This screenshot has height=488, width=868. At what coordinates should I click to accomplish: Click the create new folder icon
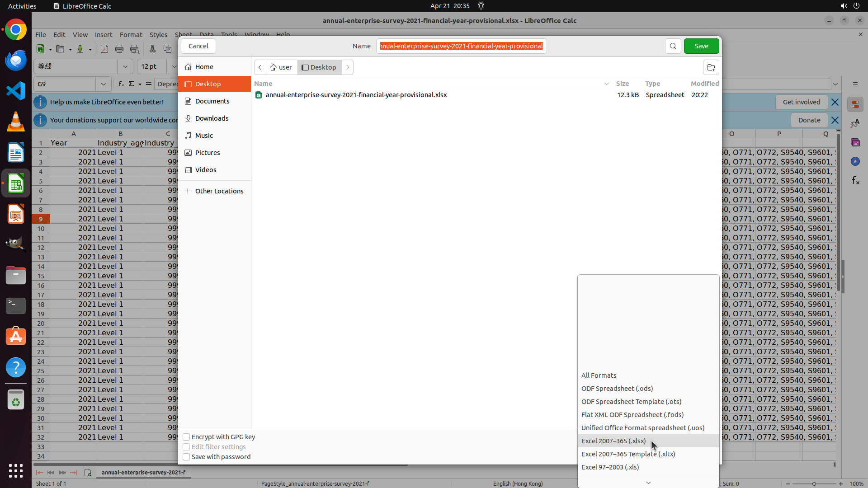(x=711, y=67)
